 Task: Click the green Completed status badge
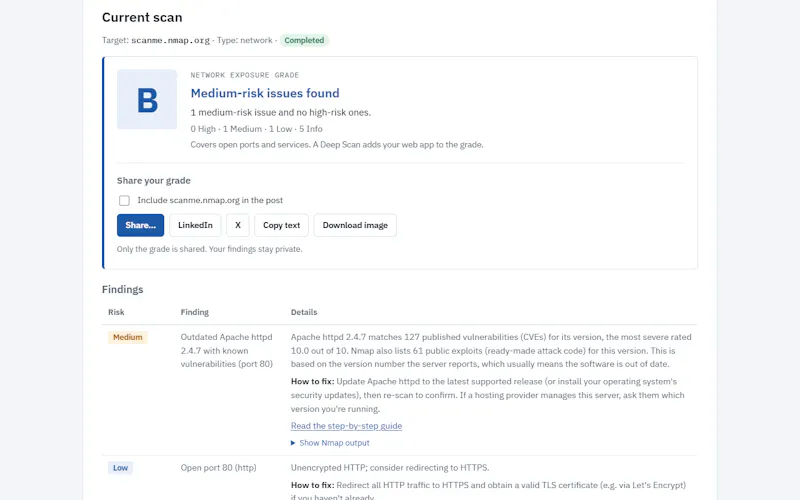[304, 40]
